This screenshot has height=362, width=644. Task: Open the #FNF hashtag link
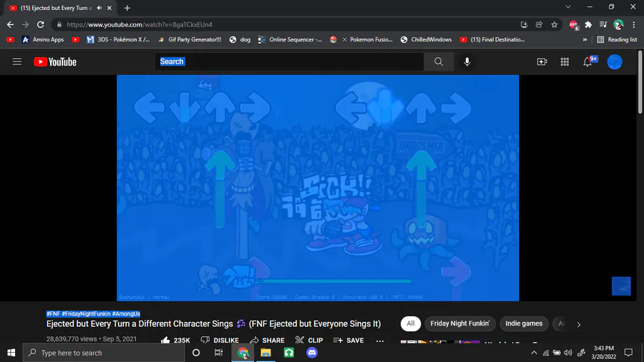tap(53, 313)
